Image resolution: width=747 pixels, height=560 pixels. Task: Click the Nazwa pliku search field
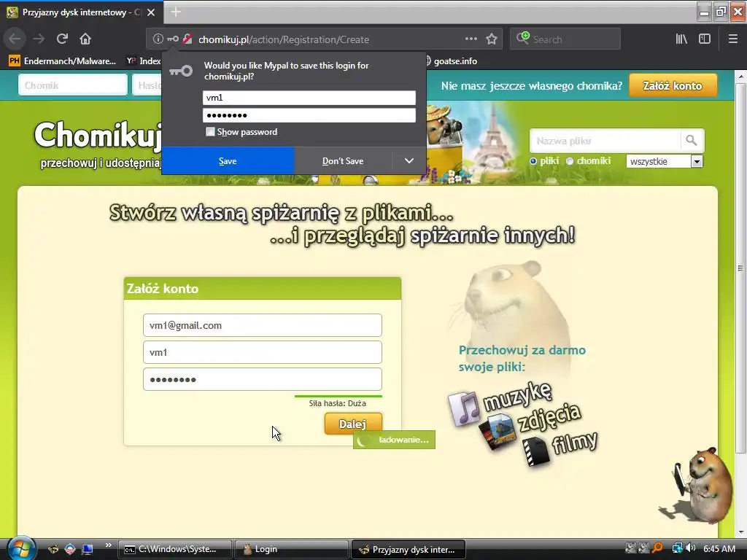pos(605,141)
